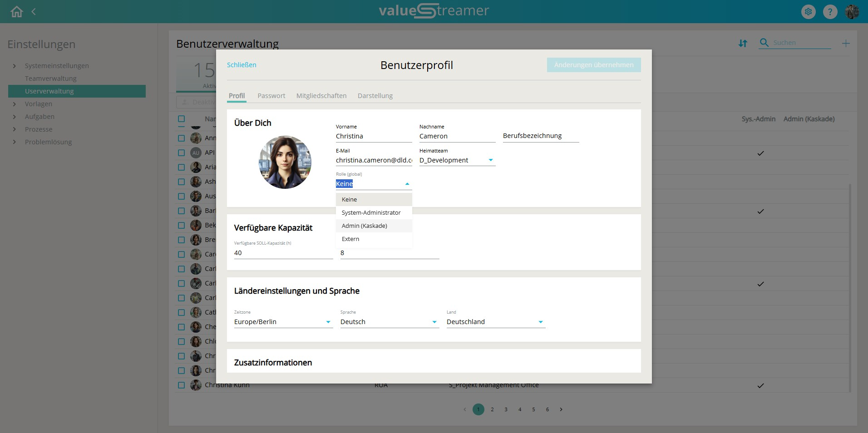Check the checkbox in the API user row
This screenshot has width=868, height=433.
(x=182, y=153)
